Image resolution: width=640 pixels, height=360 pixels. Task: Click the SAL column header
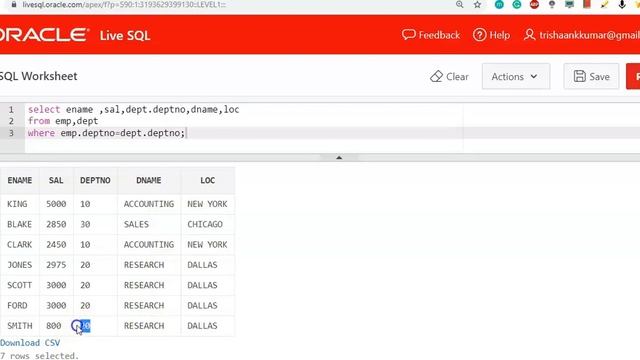(56, 180)
